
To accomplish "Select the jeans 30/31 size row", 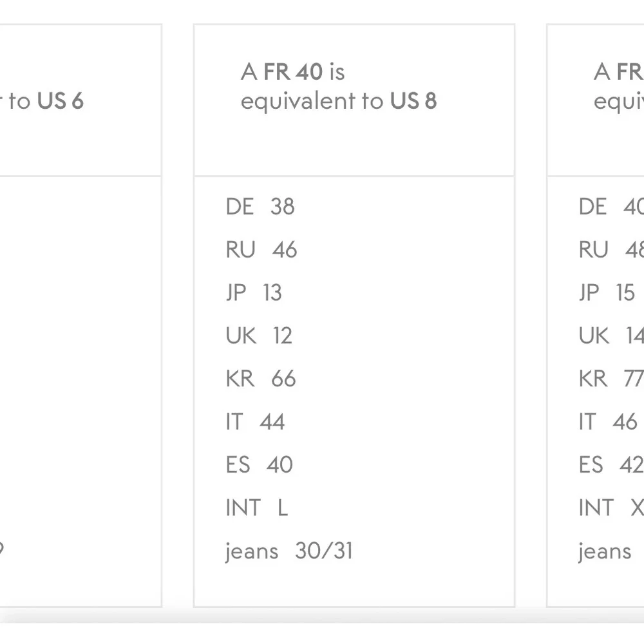I will [289, 551].
